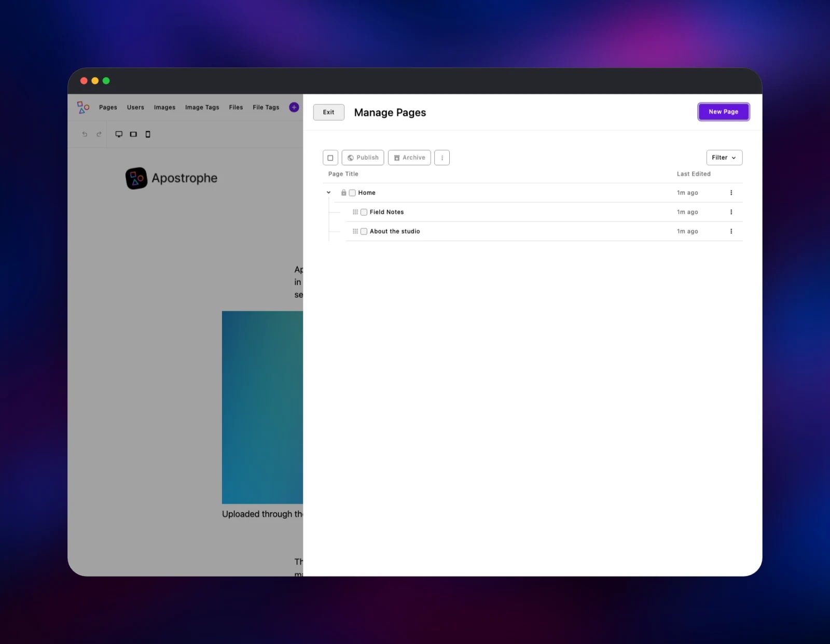
Task: Open the About the studio page title
Action: pos(395,231)
